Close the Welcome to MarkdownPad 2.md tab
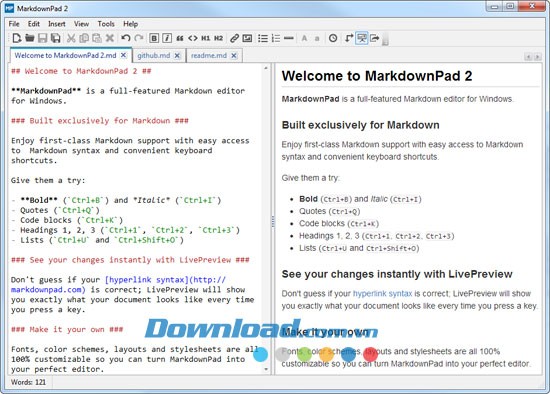Viewport: 550px width, 394px height. (123, 55)
